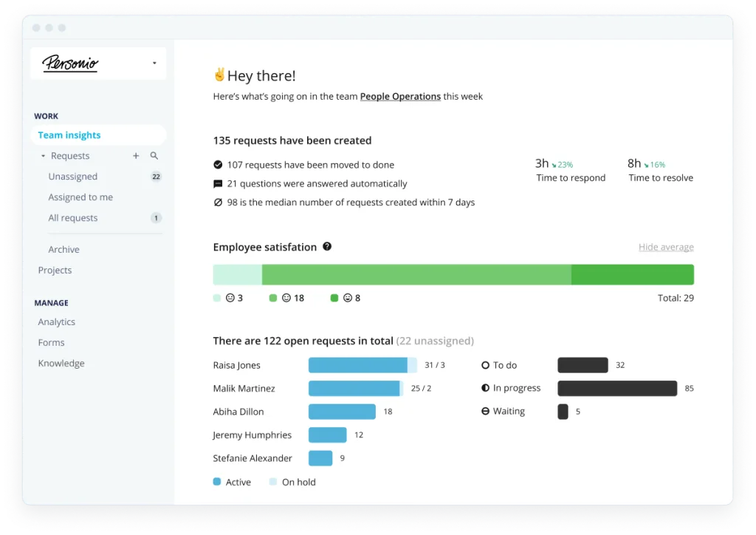
Task: Click the Waiting bar showing 5
Action: pos(563,412)
